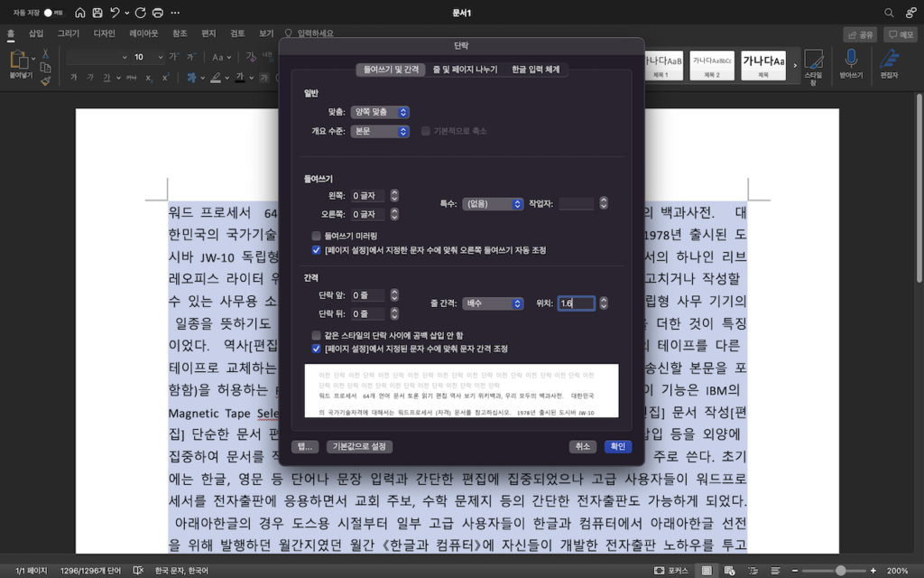
Task: Open the 검토 ribbon tab
Action: click(237, 33)
